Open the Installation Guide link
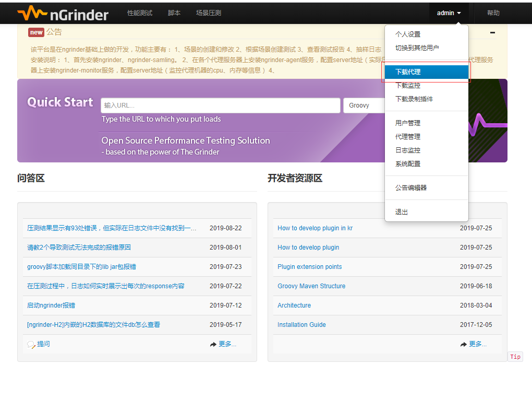 (x=301, y=325)
